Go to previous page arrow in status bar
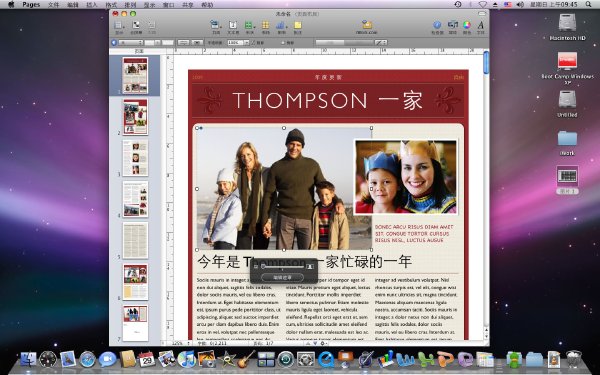Image resolution: width=600 pixels, height=375 pixels. [308, 343]
